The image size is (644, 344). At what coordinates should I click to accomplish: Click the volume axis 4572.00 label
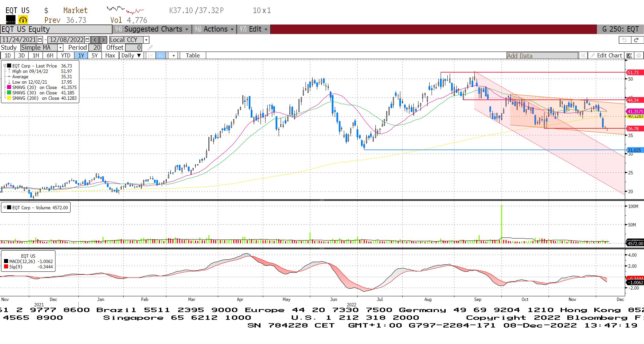pos(635,243)
